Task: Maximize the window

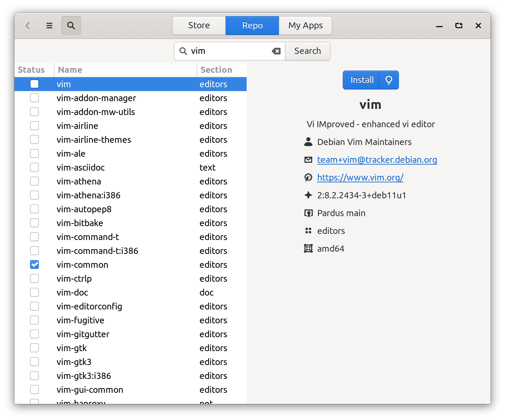Action: pos(459,26)
